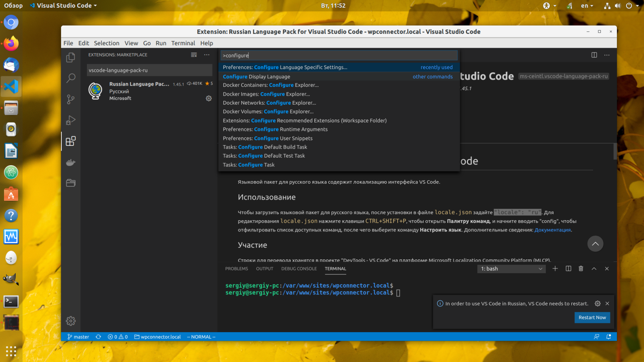
Task: Select Configure Display Language command
Action: pos(257,76)
